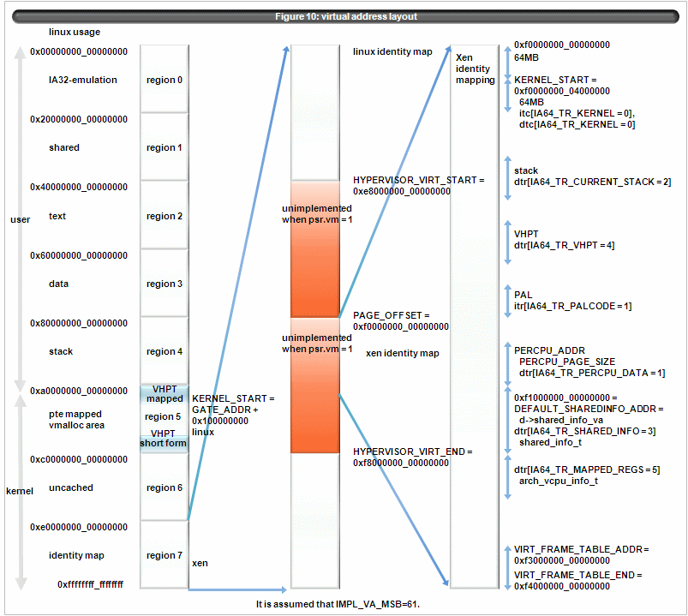Click the "itc[IA64_TR_KERNEL = 0]," entry

[x=577, y=114]
